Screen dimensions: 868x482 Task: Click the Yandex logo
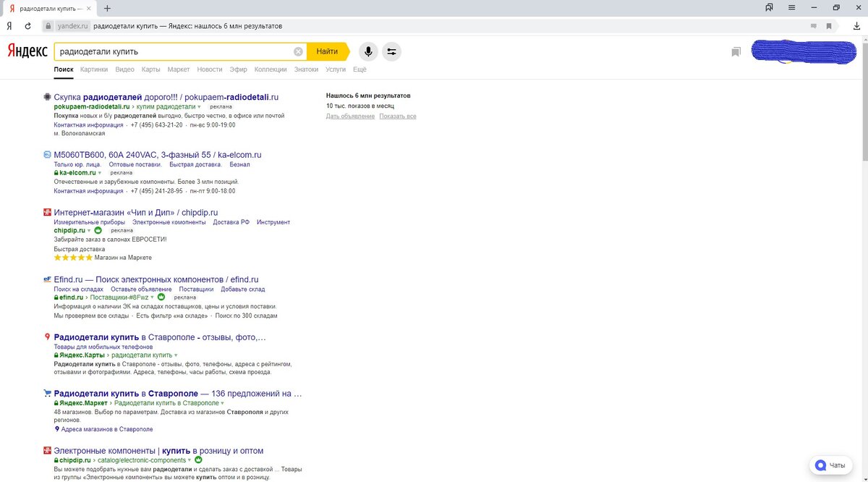27,51
